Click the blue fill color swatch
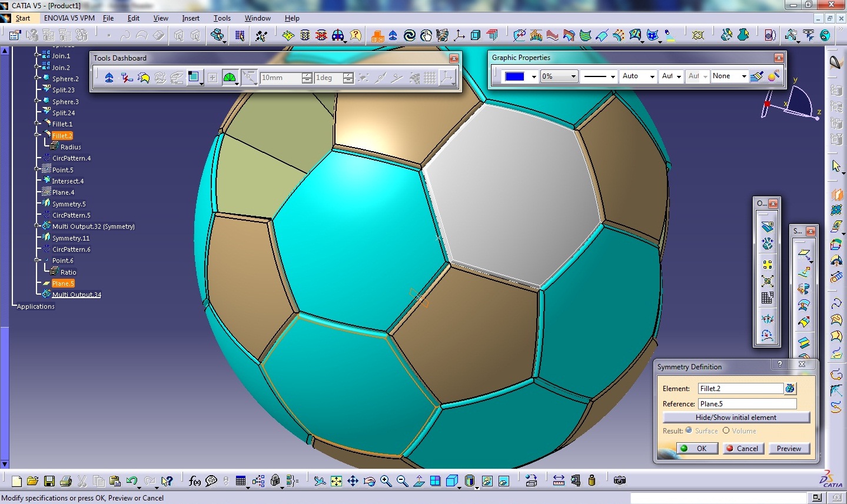 [514, 76]
